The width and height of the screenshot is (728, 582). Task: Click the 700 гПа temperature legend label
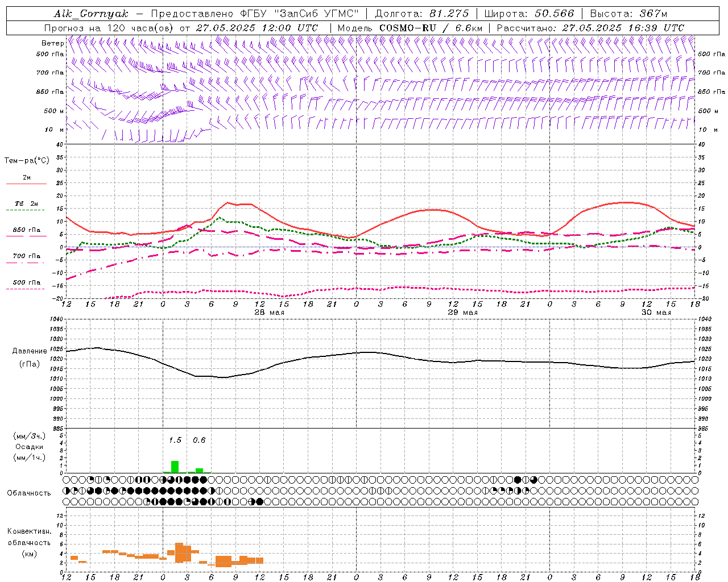27,256
